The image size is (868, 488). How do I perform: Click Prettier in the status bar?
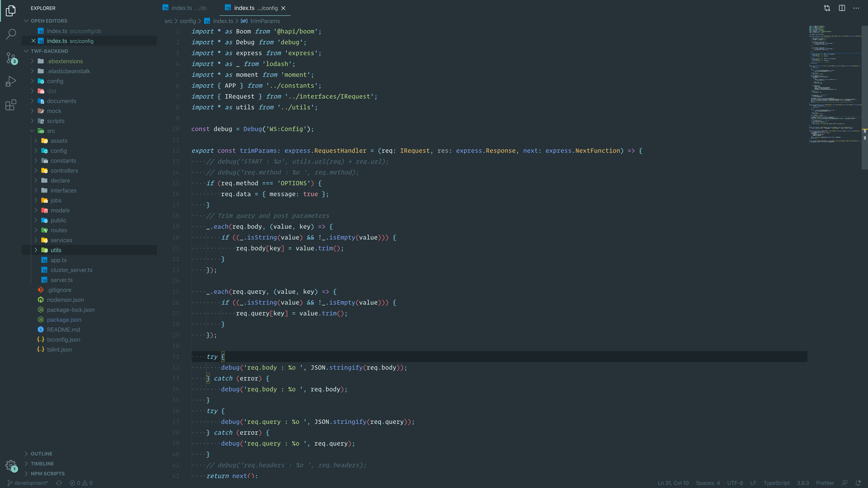[825, 483]
